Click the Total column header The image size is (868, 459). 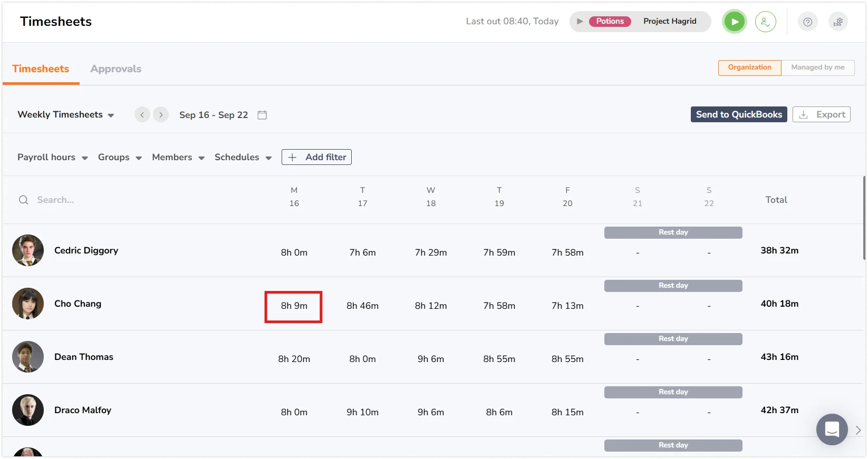776,200
